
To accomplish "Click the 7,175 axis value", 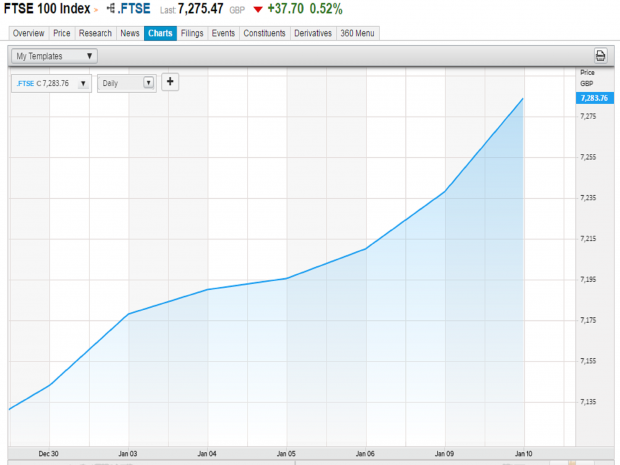I will [588, 320].
